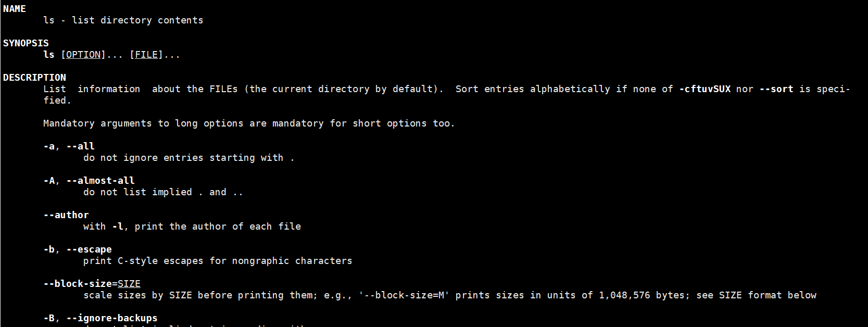Click the underlined OPTION argument in synopsis
This screenshot has width=868, height=327.
click(83, 55)
